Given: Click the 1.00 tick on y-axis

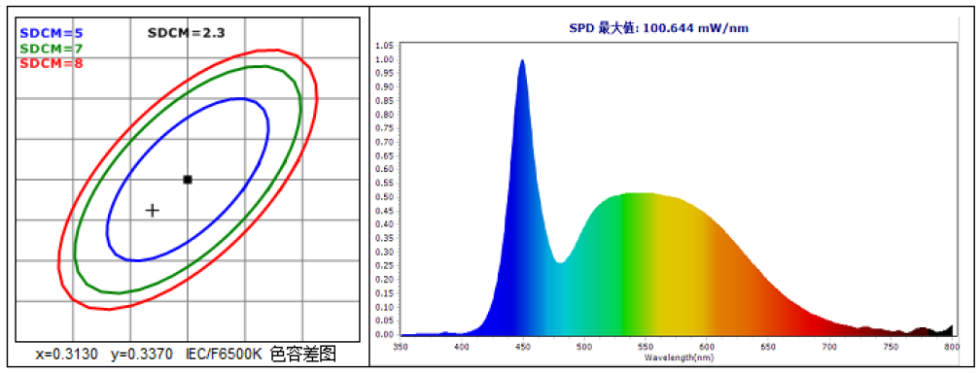Looking at the screenshot, I should 386,60.
